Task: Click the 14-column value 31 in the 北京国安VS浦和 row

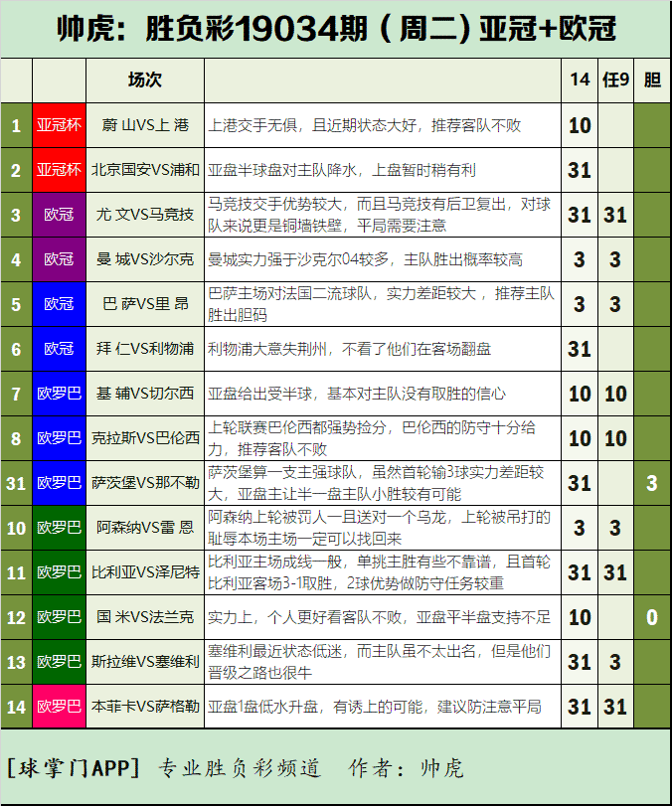Action: (580, 170)
